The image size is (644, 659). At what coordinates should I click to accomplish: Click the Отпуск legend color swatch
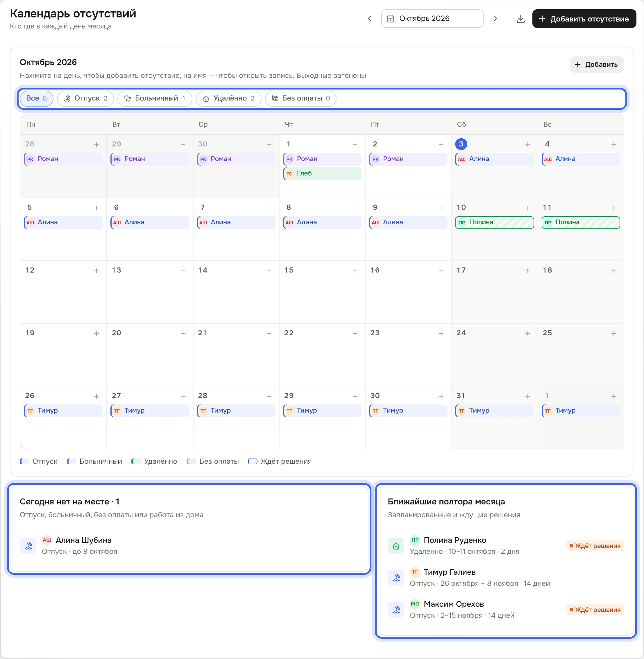click(x=24, y=461)
